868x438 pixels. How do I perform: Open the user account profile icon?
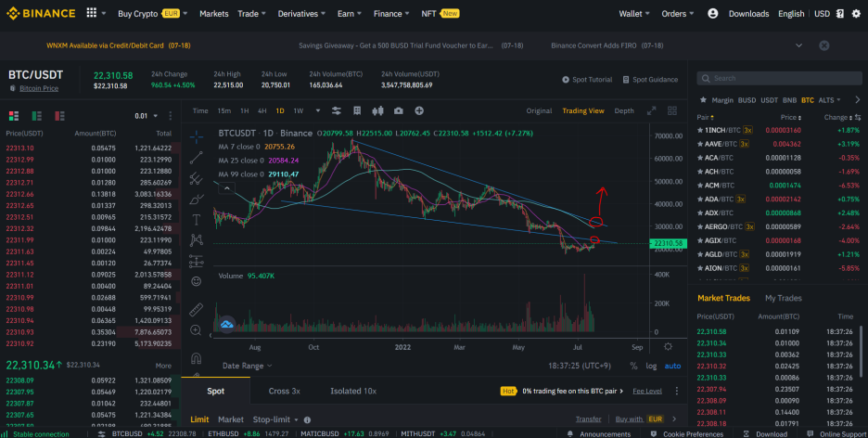tap(713, 13)
